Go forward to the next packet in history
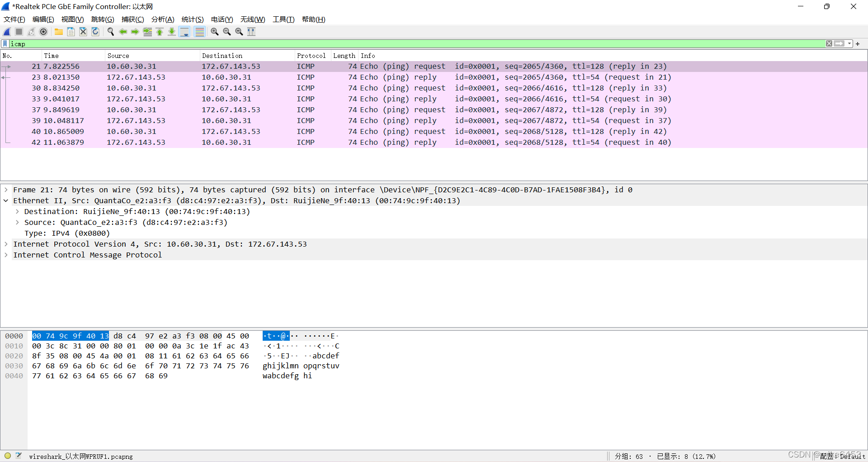Viewport: 868px width, 462px height. 135,32
